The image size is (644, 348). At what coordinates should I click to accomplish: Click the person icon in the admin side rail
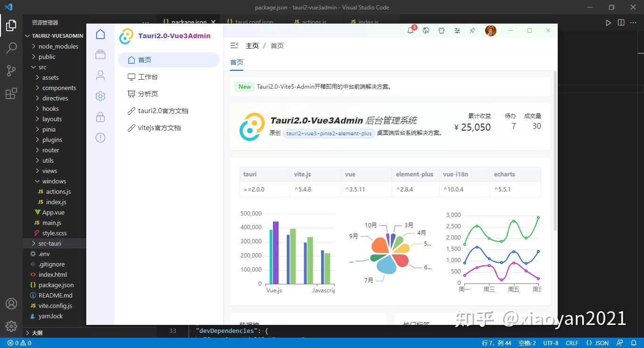coord(100,75)
